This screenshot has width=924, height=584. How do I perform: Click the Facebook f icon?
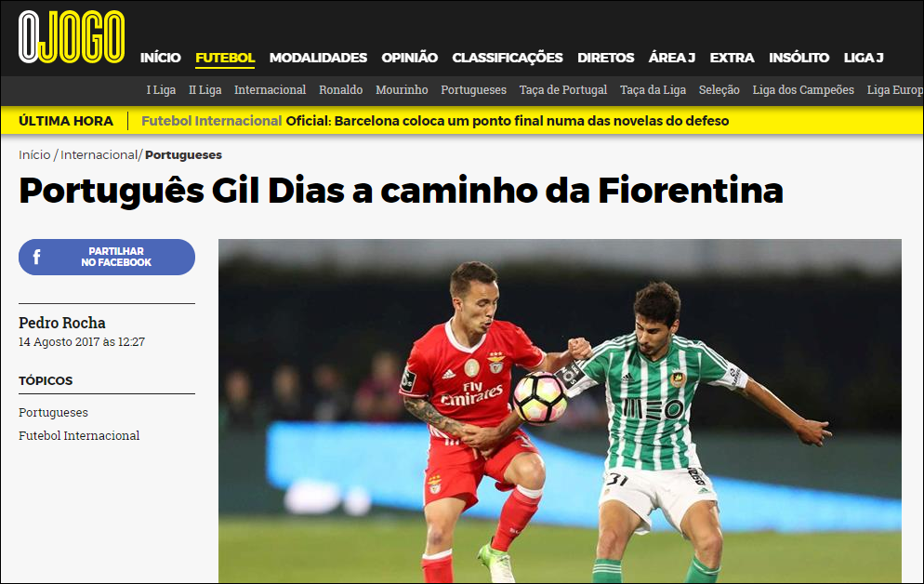36,257
